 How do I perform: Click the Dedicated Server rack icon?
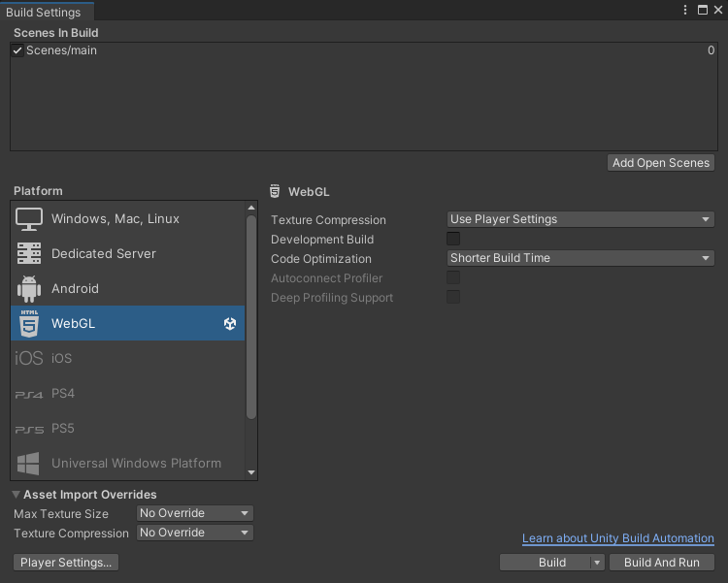point(29,253)
